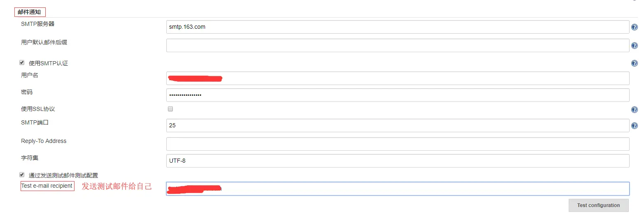Select the SMTP端口 field showing 25
Viewport: 644px width, 214px height.
coord(398,125)
